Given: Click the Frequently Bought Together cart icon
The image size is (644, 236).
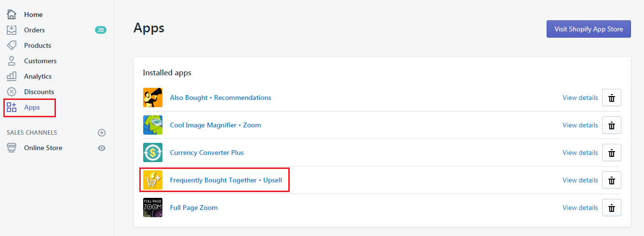Looking at the screenshot, I should (153, 180).
